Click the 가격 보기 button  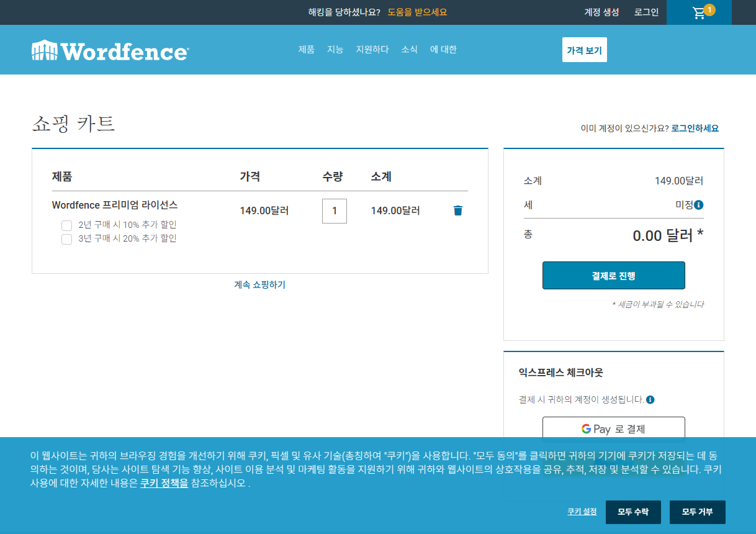[x=585, y=50]
